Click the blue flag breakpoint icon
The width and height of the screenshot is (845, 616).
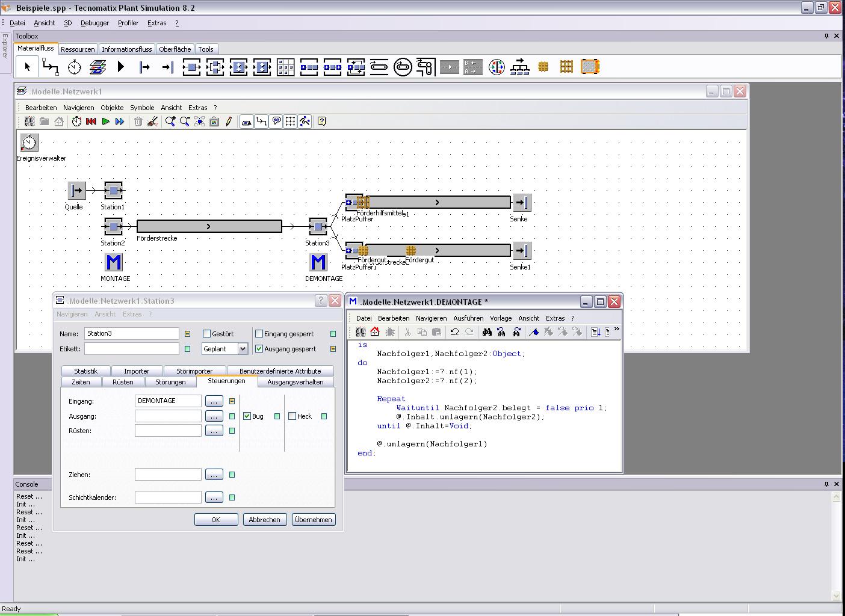533,331
